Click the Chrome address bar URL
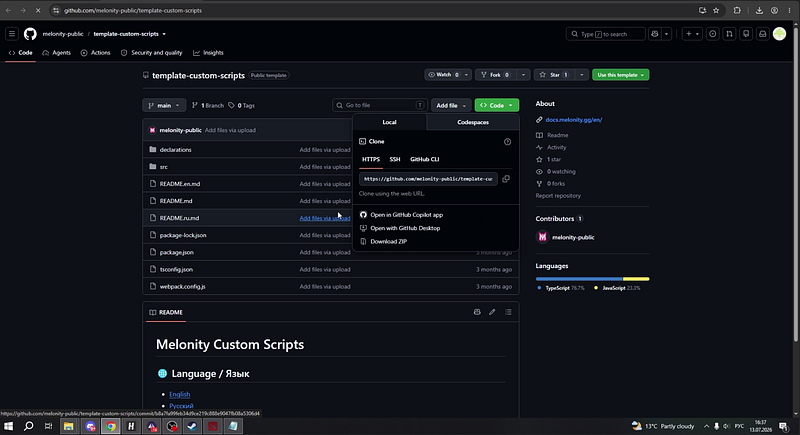Screen dimensions: 800x435 (x=133, y=10)
